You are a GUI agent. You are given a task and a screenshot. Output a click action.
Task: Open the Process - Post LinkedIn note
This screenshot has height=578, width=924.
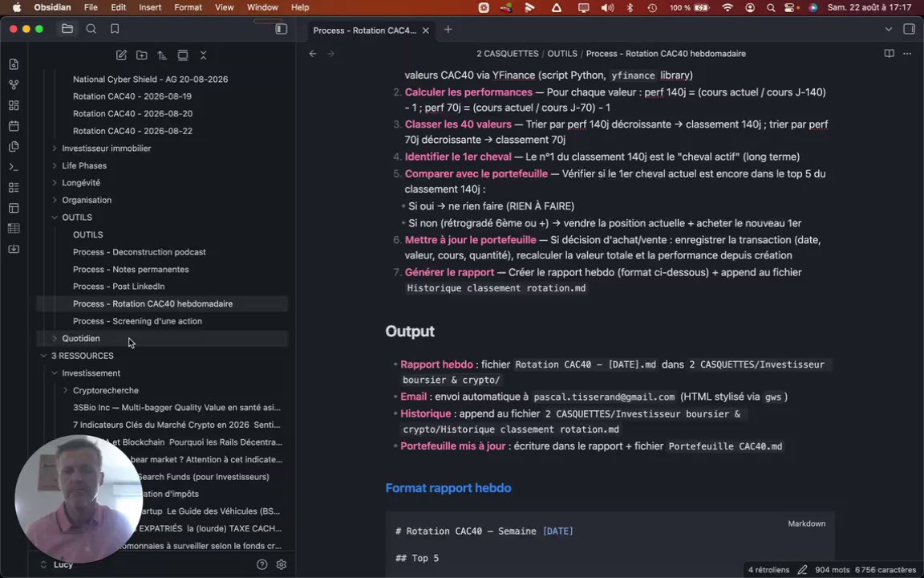point(119,287)
